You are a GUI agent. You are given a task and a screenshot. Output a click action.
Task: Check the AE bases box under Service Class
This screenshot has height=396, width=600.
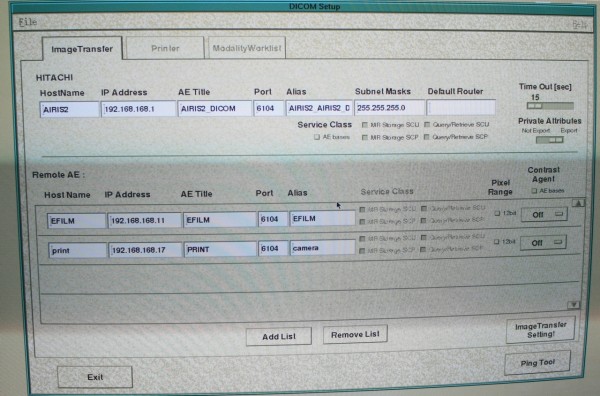pos(317,137)
